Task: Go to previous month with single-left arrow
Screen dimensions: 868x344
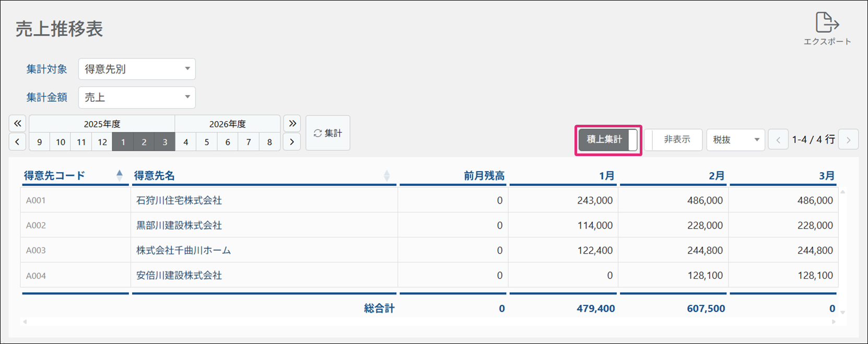Action: [17, 142]
